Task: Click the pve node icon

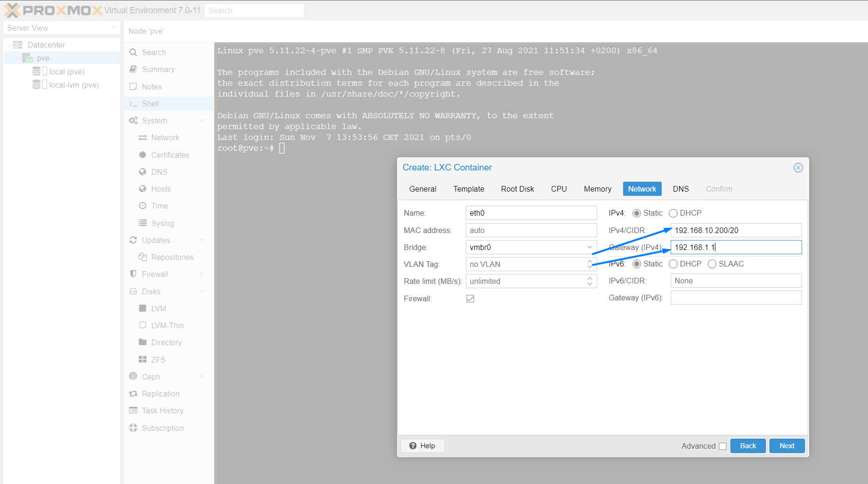Action: [x=28, y=58]
